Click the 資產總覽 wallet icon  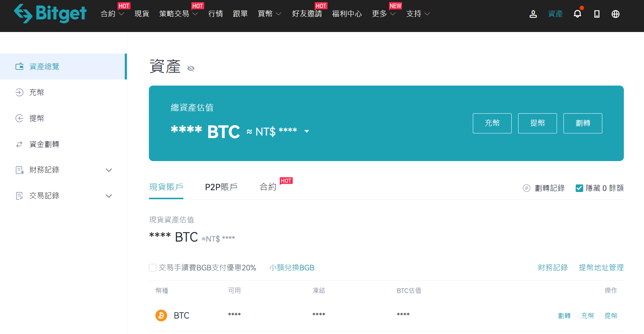(19, 67)
